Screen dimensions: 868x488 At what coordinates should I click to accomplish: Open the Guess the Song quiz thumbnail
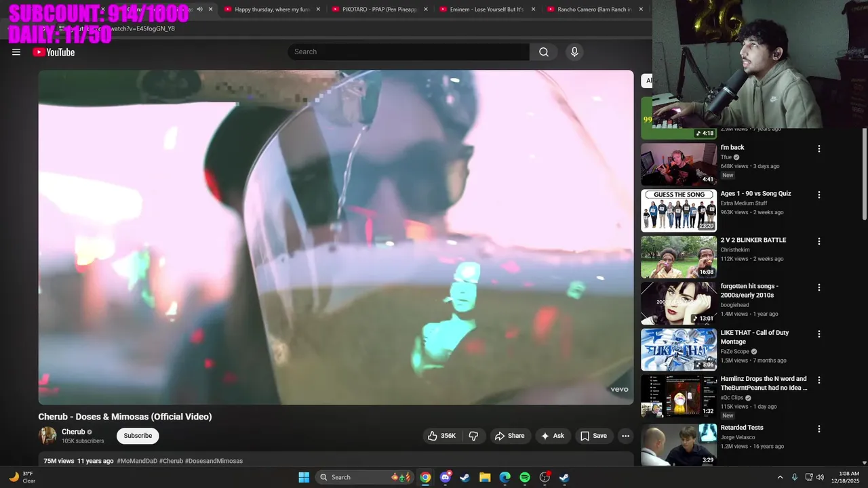(679, 210)
